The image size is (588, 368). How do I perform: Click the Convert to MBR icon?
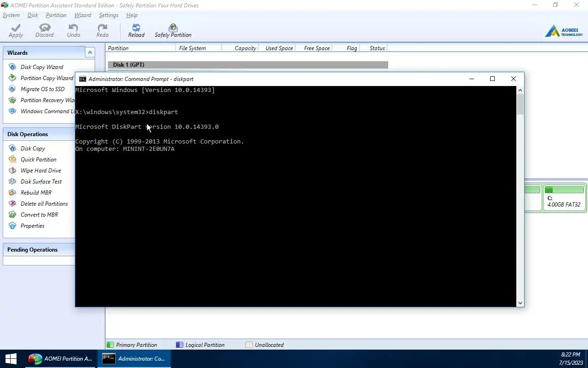12,215
